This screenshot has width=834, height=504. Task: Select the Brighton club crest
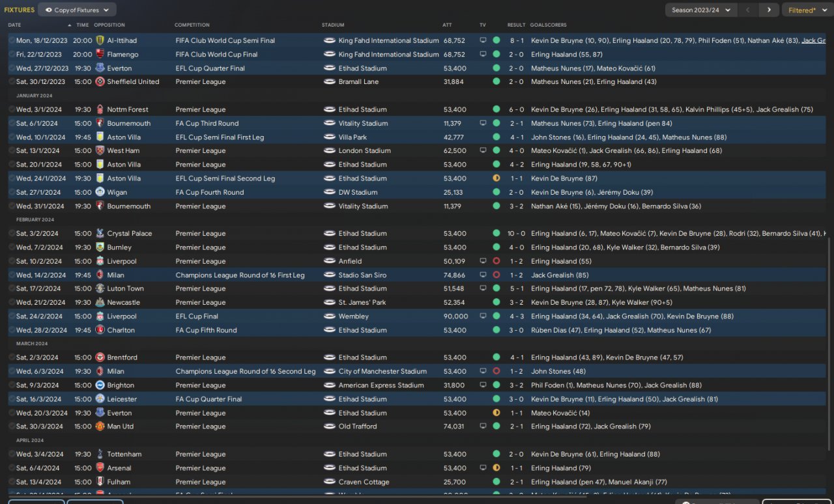pyautogui.click(x=100, y=385)
